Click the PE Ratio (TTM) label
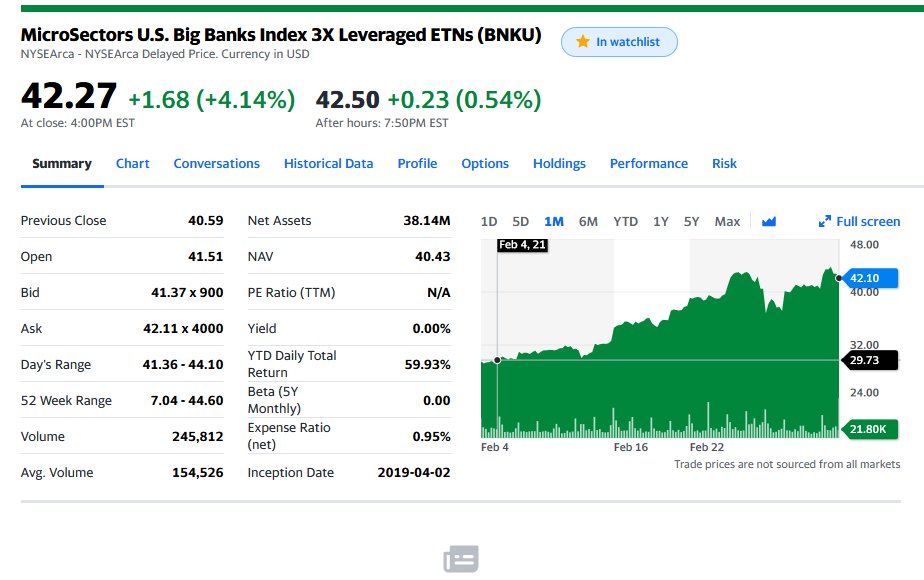The width and height of the screenshot is (924, 580). pos(291,292)
